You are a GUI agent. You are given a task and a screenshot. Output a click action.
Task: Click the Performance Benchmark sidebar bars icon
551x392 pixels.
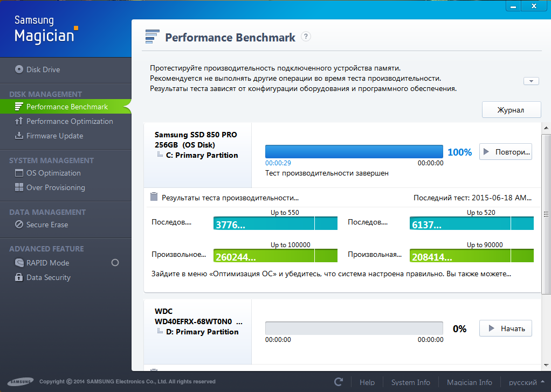(19, 107)
